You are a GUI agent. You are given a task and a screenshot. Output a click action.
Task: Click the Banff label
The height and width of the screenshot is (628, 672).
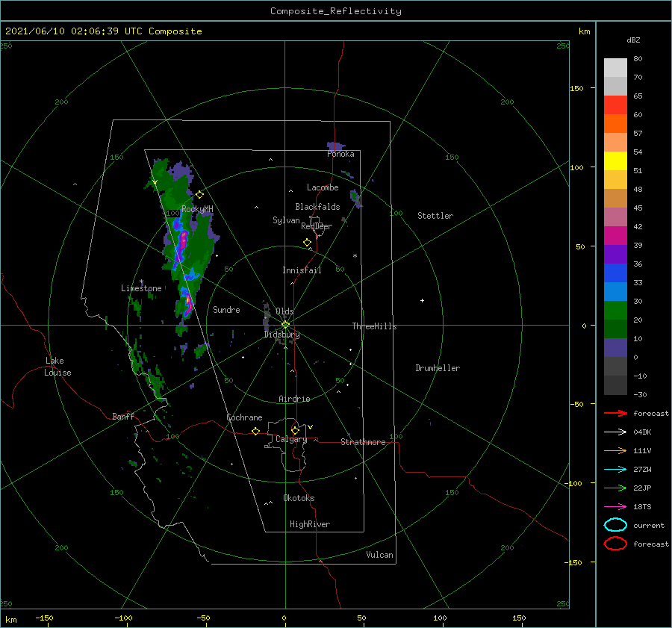[x=123, y=416]
